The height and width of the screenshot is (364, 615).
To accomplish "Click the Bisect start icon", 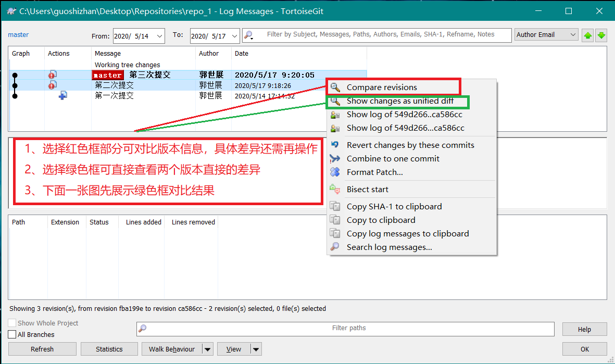I will click(x=335, y=189).
